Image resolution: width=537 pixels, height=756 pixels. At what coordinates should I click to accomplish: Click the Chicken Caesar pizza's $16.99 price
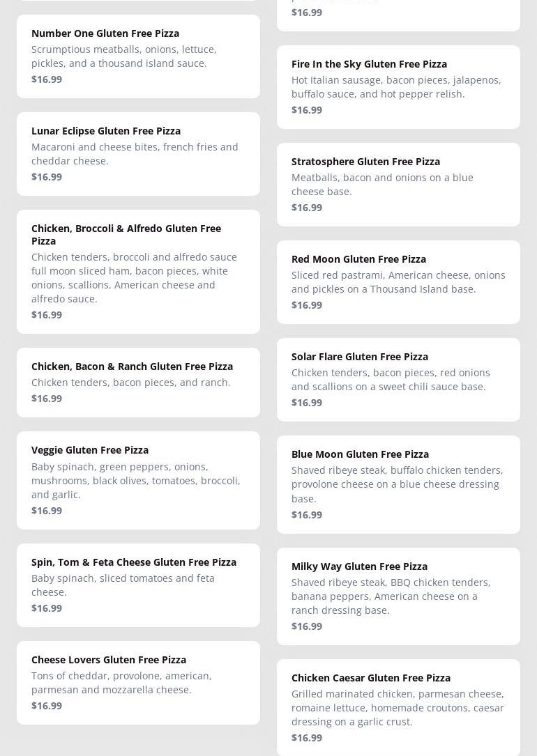pos(307,738)
